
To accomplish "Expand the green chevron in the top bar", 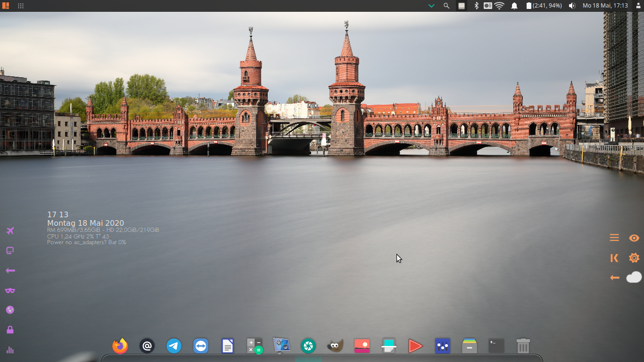I will 431,6.
